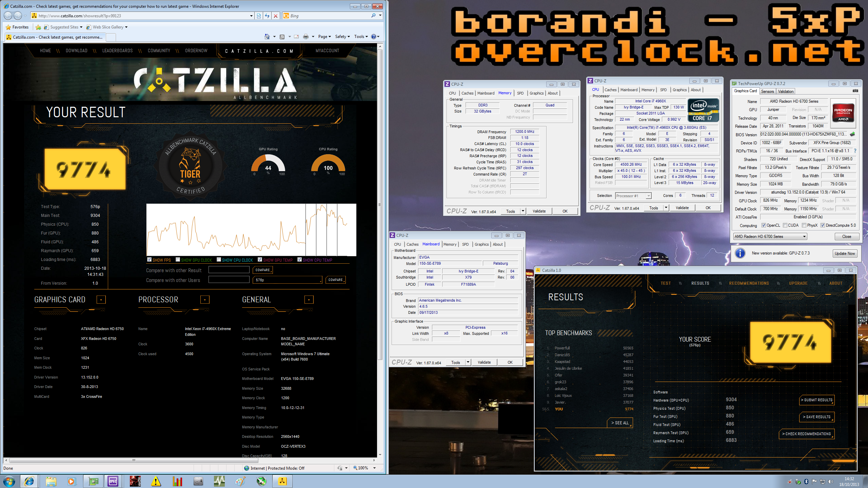Open Tools dropdown arrow in CPU-Z Mainboard window

tap(468, 362)
